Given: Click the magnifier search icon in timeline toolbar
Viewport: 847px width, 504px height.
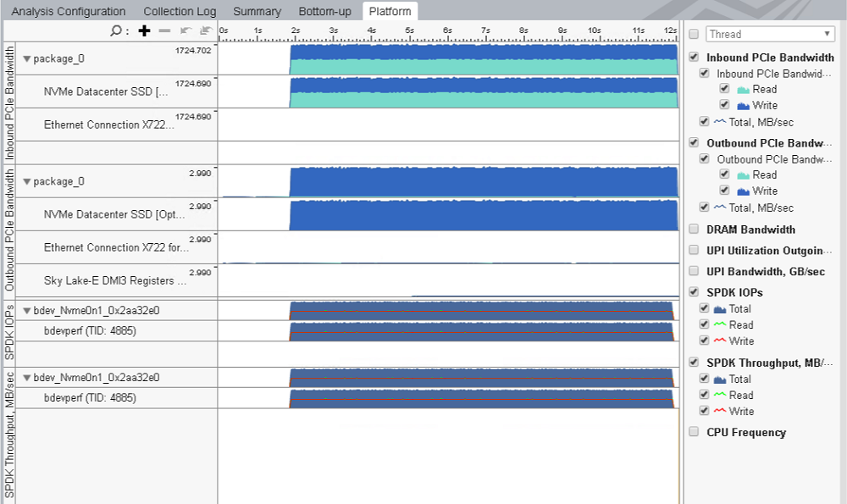Looking at the screenshot, I should (116, 31).
